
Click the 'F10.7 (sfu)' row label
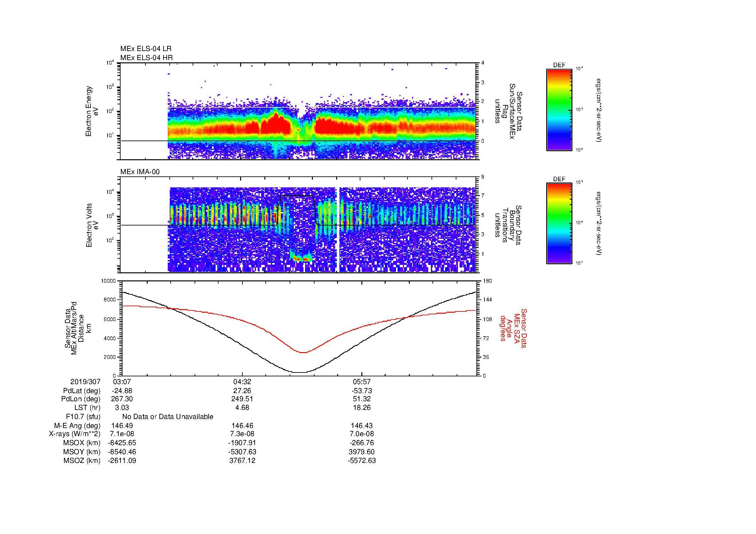[83, 417]
